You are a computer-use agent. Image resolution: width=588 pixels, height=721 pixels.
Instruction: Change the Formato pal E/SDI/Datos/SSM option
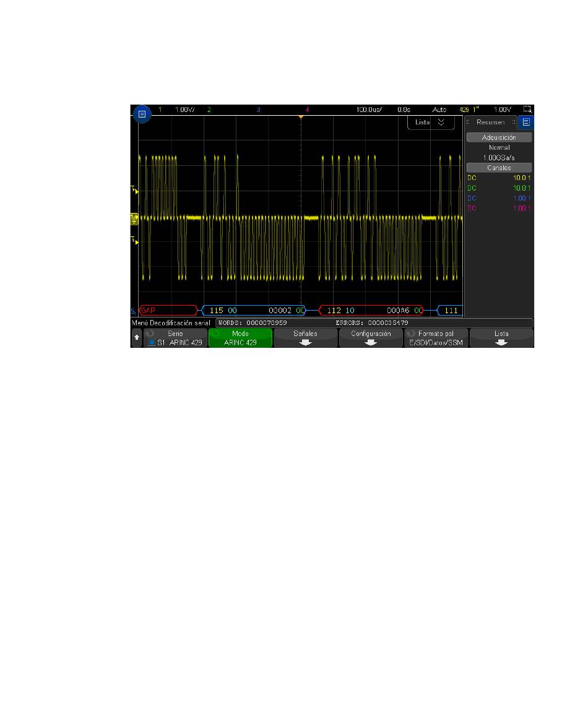(436, 338)
